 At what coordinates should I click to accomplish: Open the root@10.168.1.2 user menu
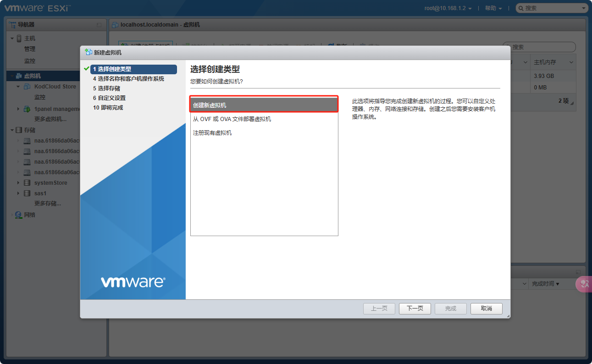448,8
